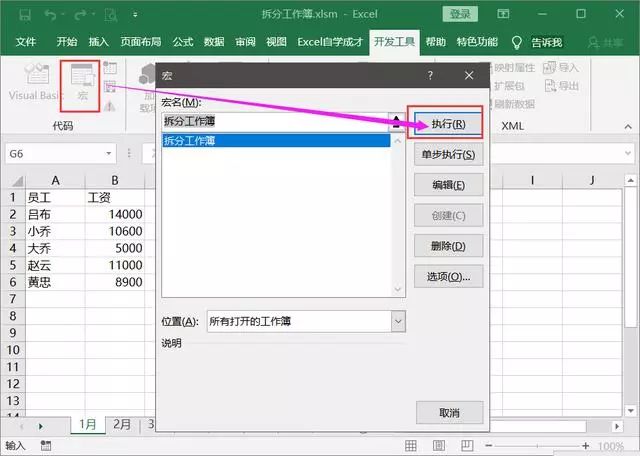640x456 pixels.
Task: Switch to the 2月 sheet tab
Action: [122, 424]
